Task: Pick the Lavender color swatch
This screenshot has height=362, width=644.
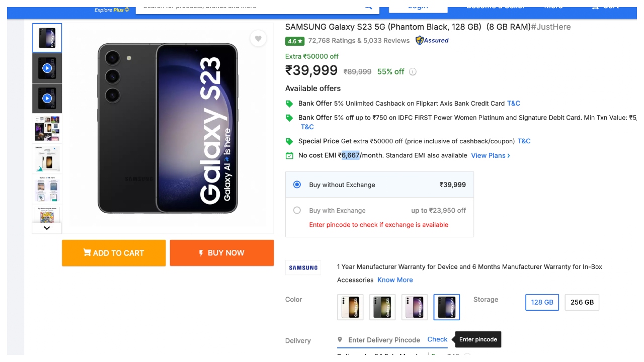Action: click(415, 307)
